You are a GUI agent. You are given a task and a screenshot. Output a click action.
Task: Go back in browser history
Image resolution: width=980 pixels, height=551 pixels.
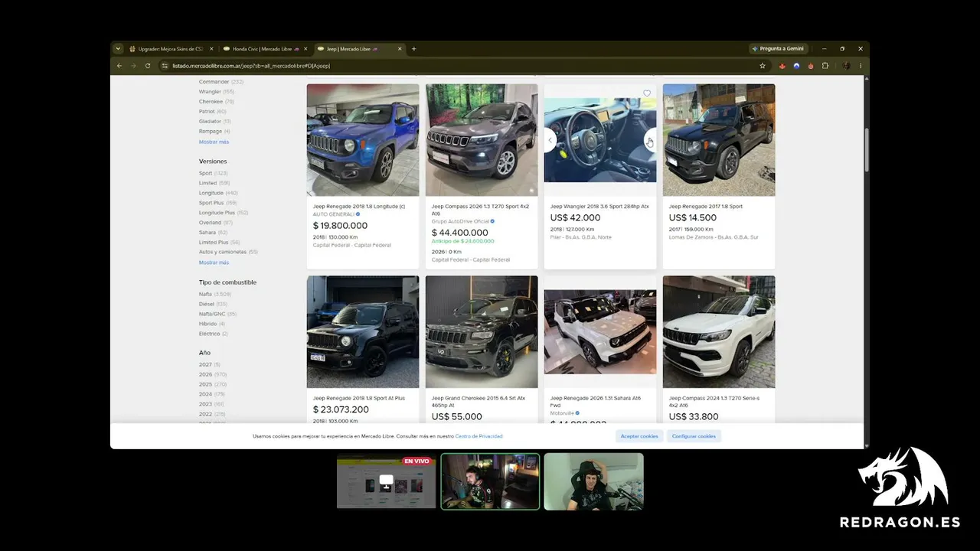119,66
